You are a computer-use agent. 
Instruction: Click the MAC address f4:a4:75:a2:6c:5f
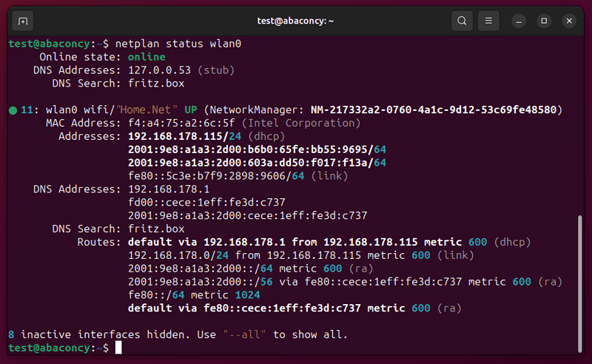(181, 123)
